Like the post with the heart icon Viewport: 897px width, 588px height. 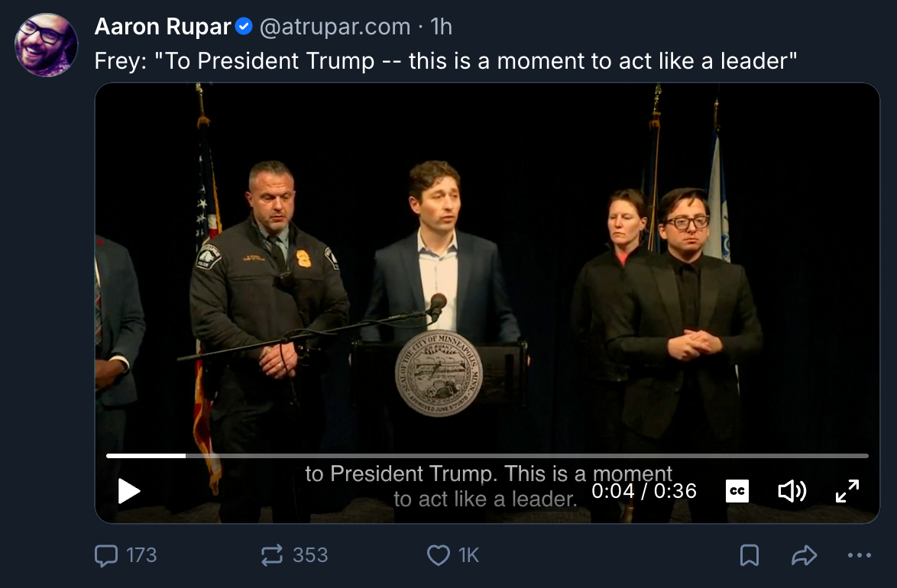click(438, 555)
